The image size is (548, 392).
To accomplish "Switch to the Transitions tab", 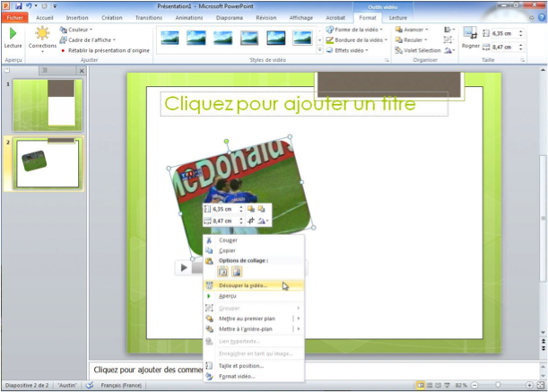I will (x=149, y=17).
